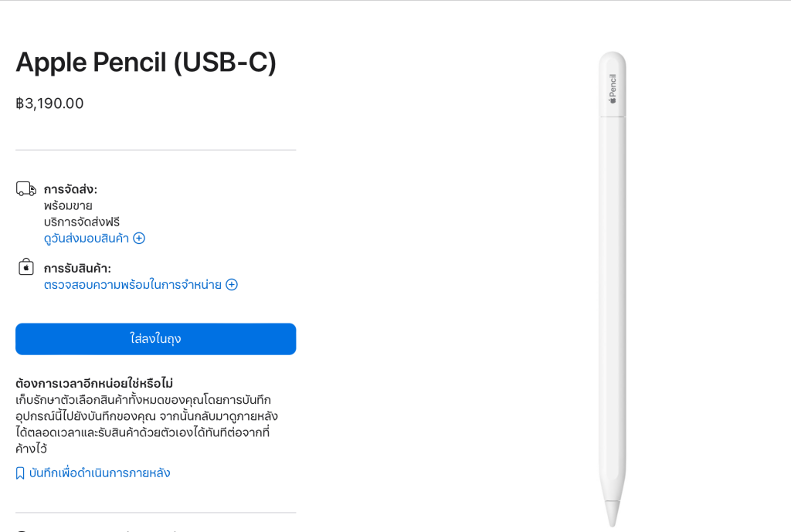This screenshot has width=791, height=532.
Task: Click the delivery truck icon
Action: 25,189
